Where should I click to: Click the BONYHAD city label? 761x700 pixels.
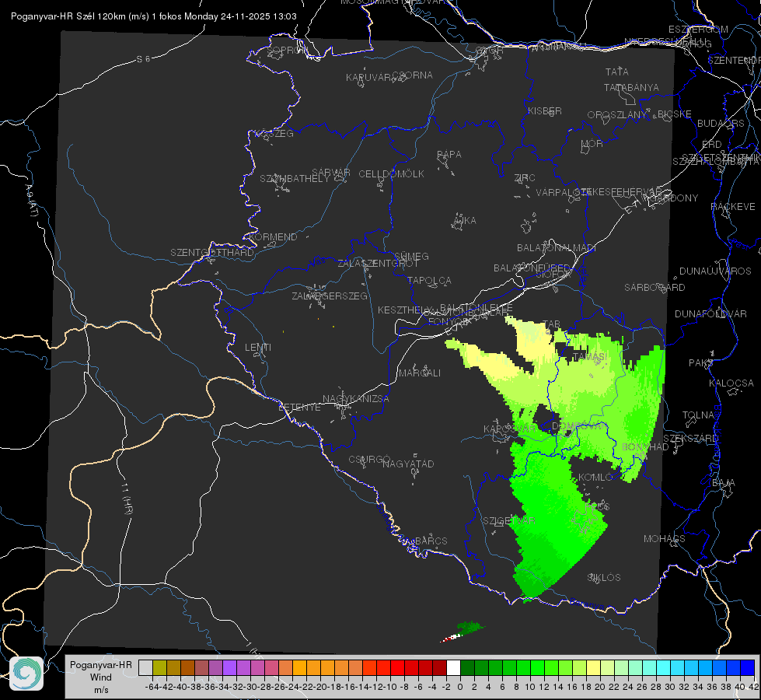pyautogui.click(x=645, y=447)
